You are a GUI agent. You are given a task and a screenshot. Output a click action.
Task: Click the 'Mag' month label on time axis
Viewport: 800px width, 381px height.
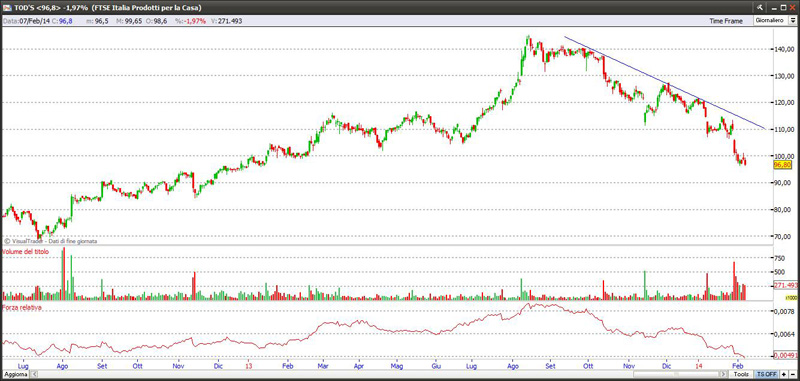pos(397,366)
